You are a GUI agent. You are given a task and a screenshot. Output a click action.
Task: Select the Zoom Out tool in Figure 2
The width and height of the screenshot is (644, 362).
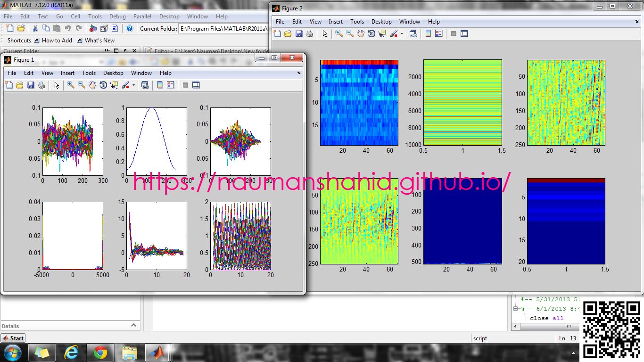pos(350,33)
